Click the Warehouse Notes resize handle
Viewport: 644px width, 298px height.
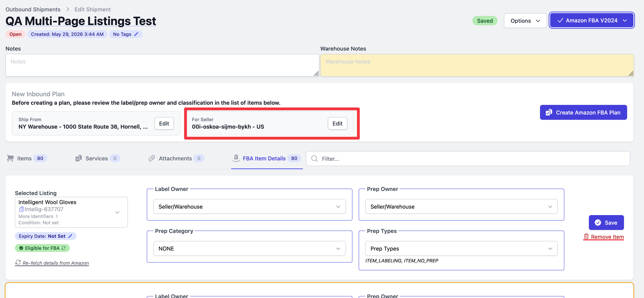click(631, 74)
